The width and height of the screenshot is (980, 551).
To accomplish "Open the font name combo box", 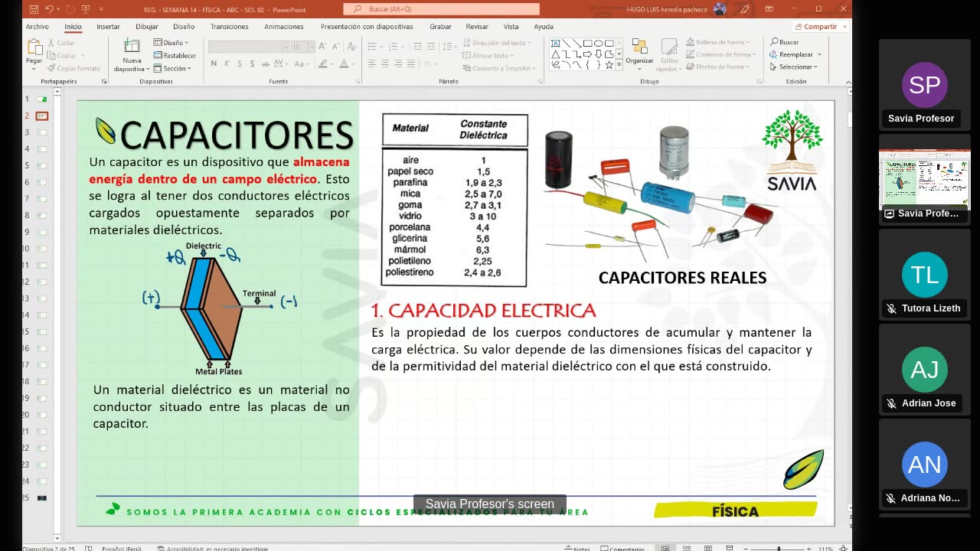I will (x=248, y=47).
